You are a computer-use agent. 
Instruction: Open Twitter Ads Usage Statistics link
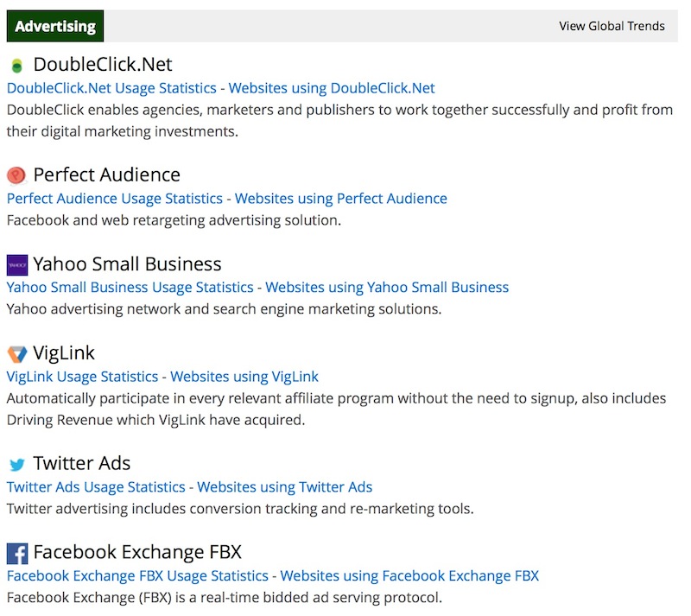click(96, 487)
